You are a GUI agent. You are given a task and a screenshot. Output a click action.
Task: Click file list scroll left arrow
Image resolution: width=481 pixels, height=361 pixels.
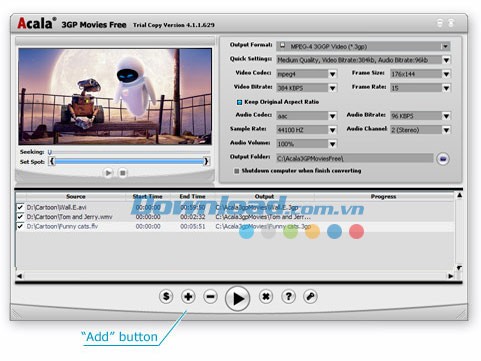tap(19, 276)
